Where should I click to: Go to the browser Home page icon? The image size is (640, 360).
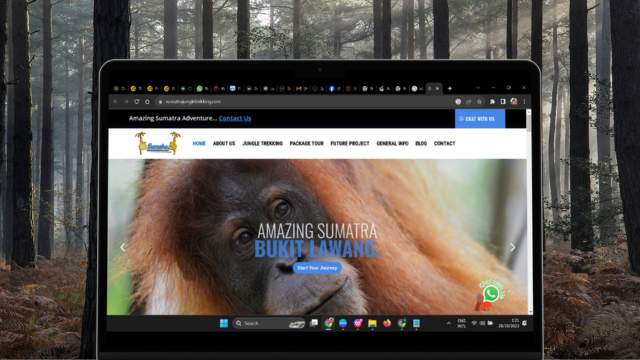coord(147,102)
